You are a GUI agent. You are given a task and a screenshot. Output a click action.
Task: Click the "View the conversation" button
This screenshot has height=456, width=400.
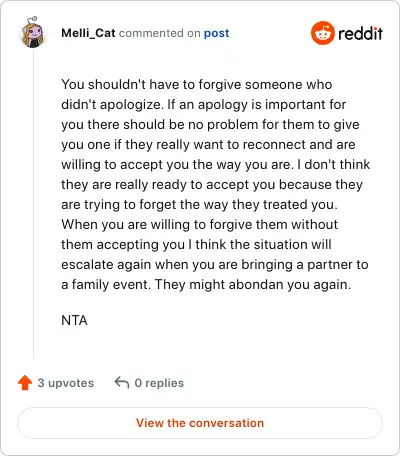point(200,423)
